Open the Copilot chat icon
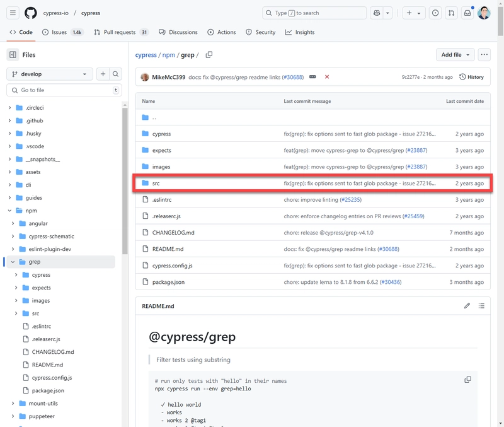 tap(377, 13)
